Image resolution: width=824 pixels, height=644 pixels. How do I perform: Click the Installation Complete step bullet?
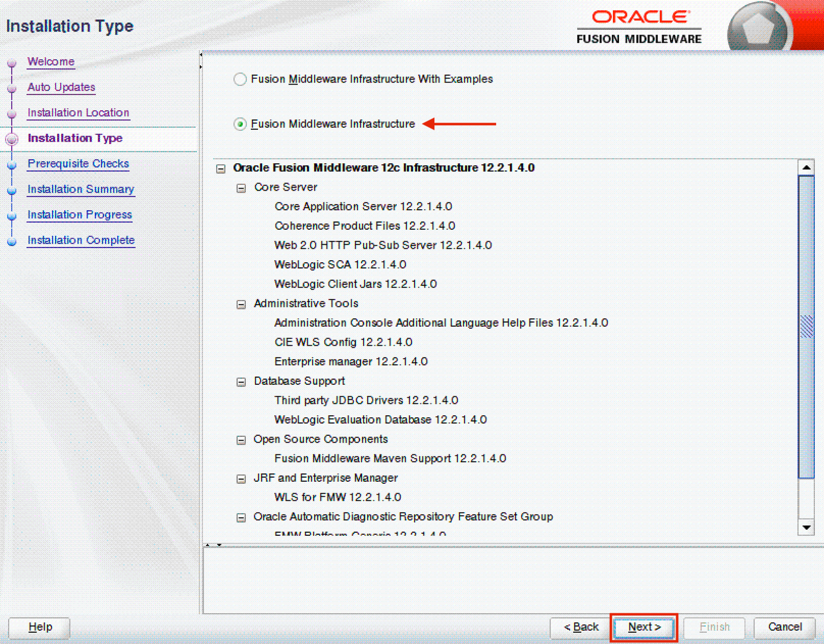(x=12, y=241)
